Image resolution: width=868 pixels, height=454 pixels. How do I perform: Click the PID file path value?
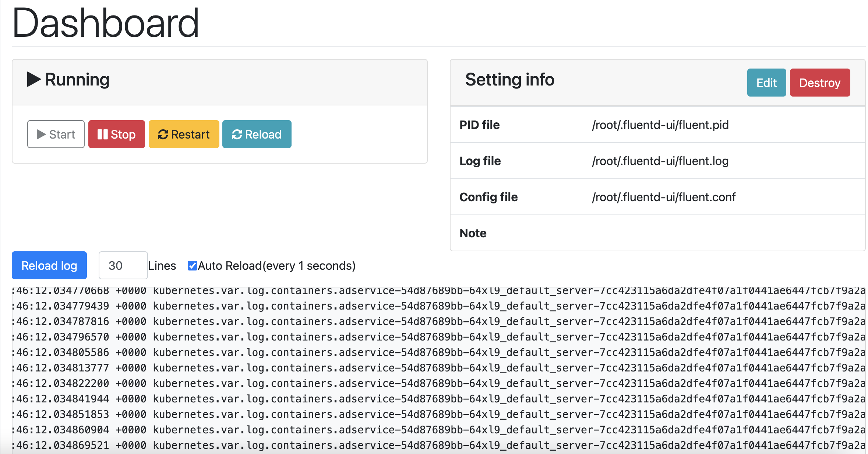[x=660, y=125]
